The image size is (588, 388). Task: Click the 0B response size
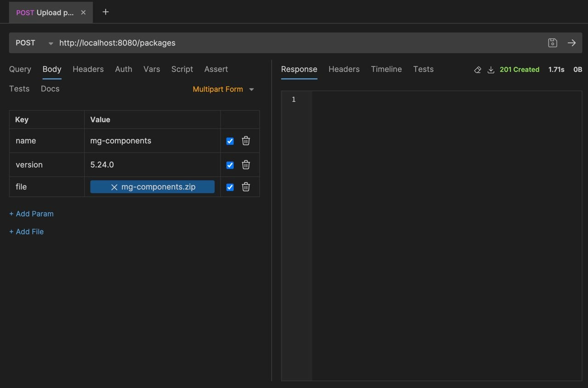(x=577, y=69)
